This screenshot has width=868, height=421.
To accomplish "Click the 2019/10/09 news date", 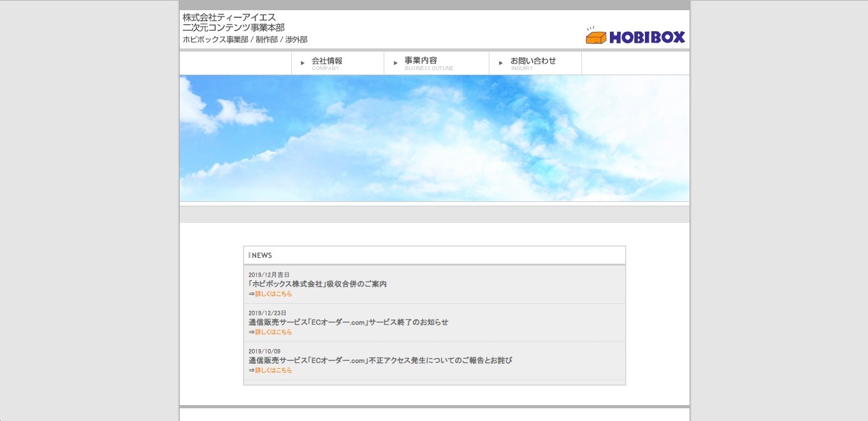I will 264,351.
